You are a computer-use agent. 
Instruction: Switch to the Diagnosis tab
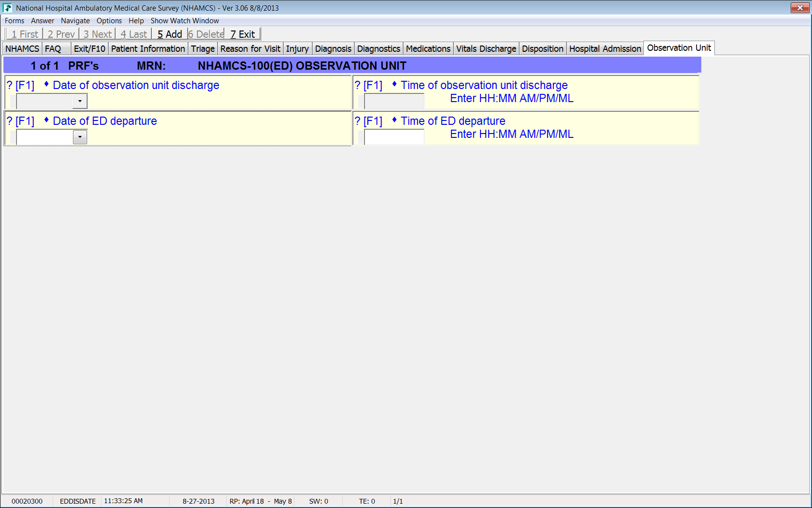click(333, 49)
